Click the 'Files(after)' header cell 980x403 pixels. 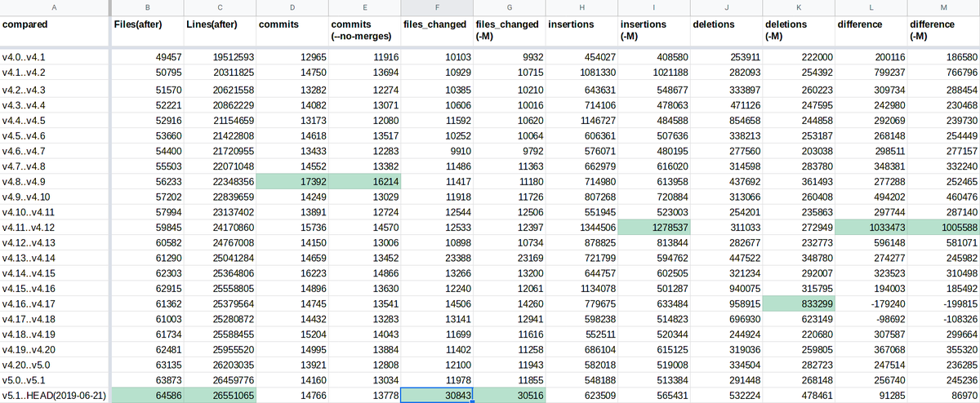[x=146, y=31]
